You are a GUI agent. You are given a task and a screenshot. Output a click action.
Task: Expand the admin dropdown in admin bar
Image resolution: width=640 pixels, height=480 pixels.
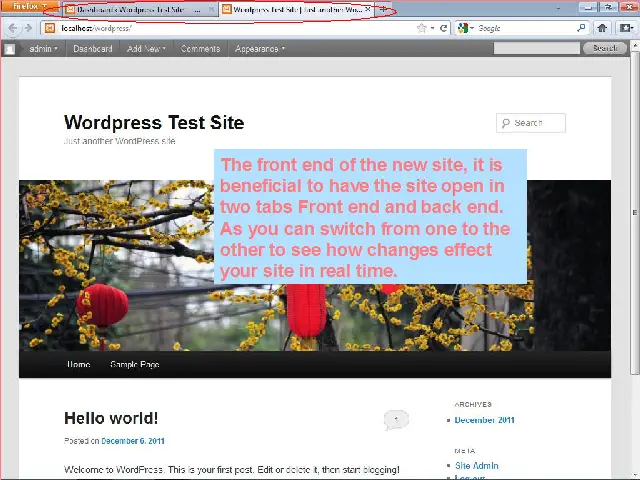point(43,49)
